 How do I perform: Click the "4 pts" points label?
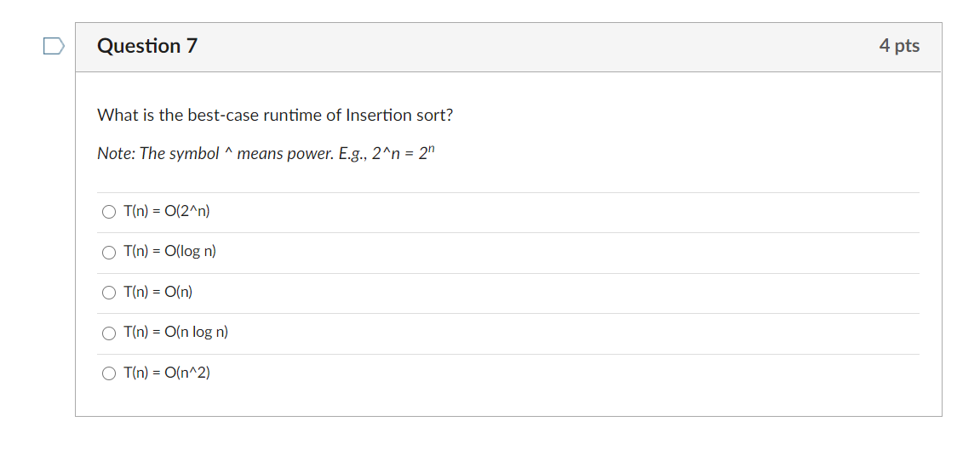pyautogui.click(x=899, y=46)
